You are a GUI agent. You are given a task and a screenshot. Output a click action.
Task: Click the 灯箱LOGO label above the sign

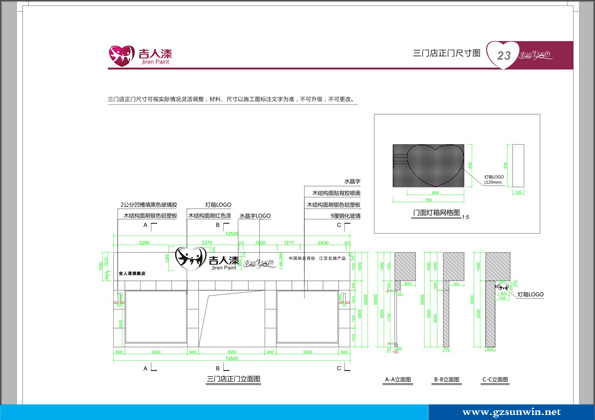[x=218, y=204]
